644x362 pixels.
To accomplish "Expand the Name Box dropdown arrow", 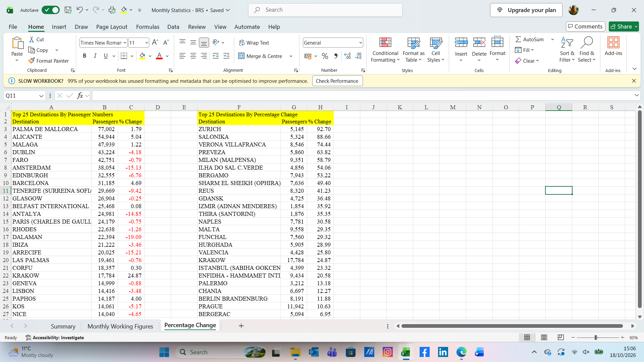I will [x=41, y=96].
